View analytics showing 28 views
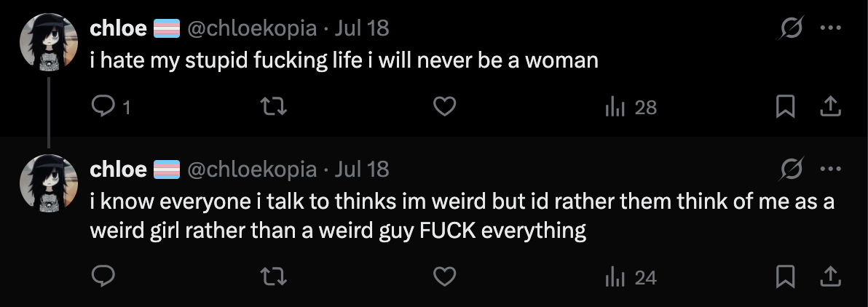This screenshot has width=868, height=307. point(631,108)
